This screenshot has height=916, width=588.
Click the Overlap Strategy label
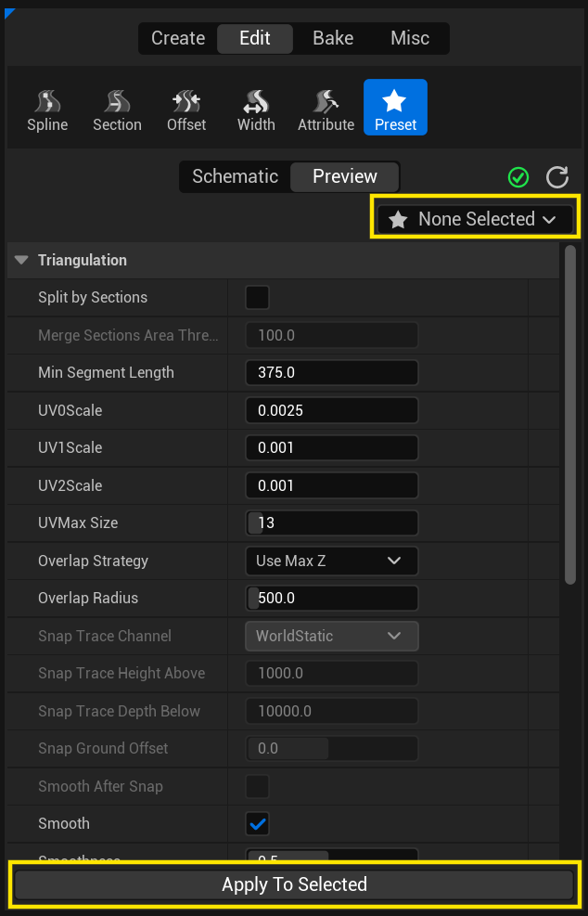tap(93, 561)
